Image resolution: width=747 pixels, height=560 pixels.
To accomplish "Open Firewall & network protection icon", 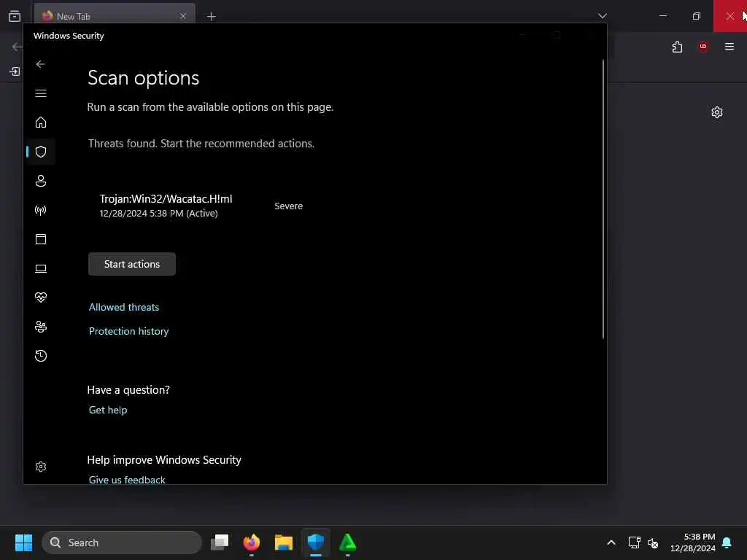I will point(41,210).
